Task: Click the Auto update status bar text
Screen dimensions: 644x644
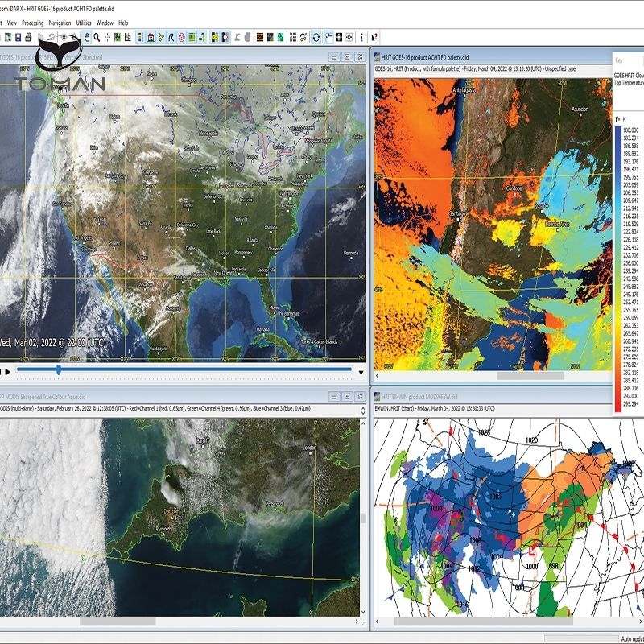Action: pyautogui.click(x=632, y=638)
